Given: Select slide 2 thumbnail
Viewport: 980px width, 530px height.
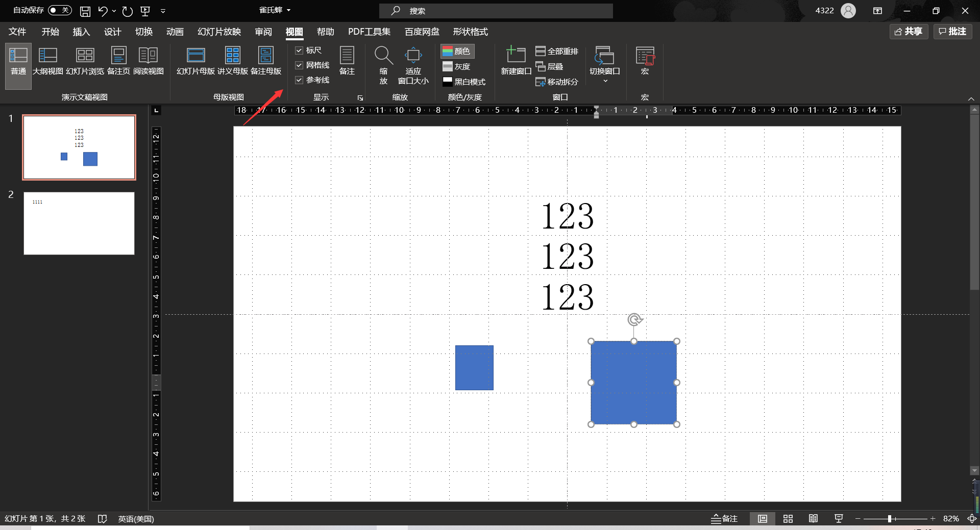Looking at the screenshot, I should (x=79, y=223).
